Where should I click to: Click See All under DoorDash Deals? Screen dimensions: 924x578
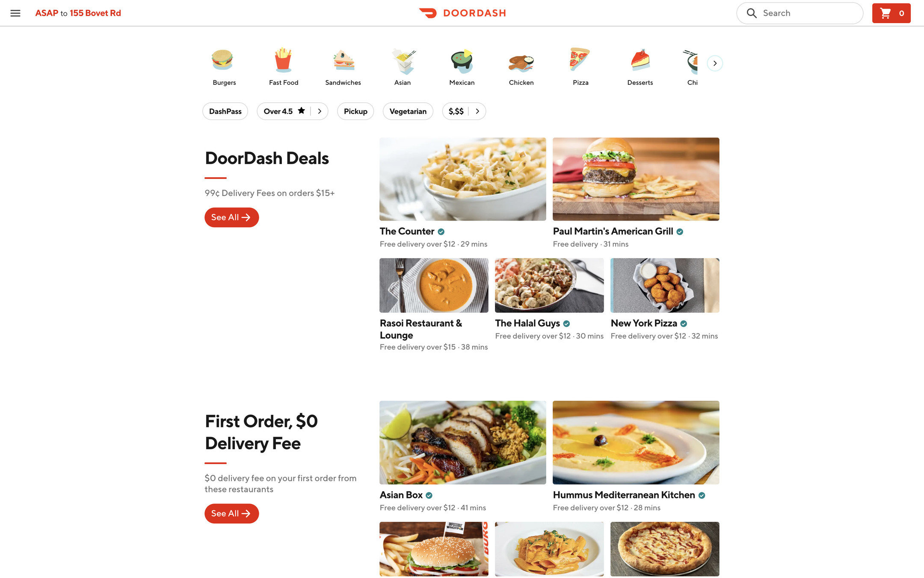231,217
